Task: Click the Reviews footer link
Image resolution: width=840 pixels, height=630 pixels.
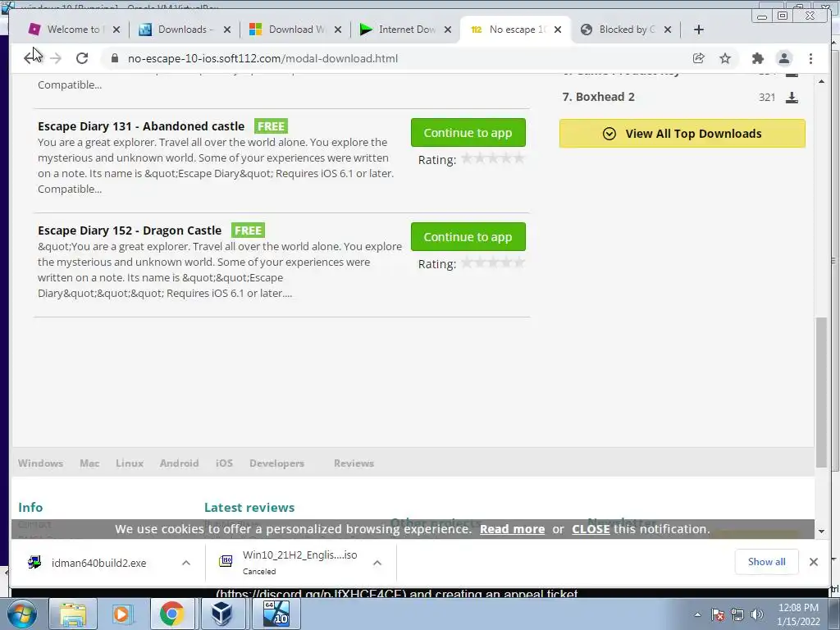Action: (354, 463)
